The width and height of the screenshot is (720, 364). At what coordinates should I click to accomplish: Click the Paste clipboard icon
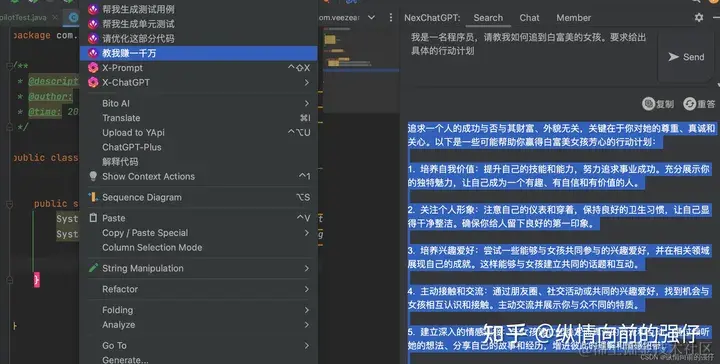[93, 218]
